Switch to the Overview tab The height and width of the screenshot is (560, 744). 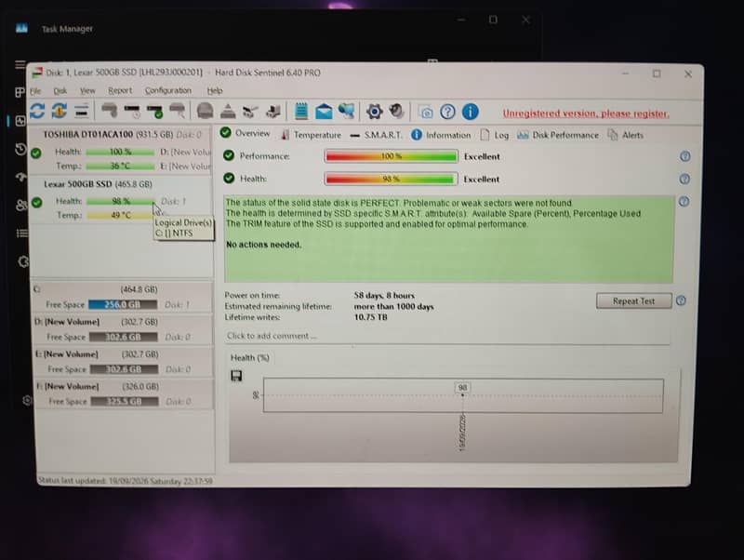click(x=246, y=133)
